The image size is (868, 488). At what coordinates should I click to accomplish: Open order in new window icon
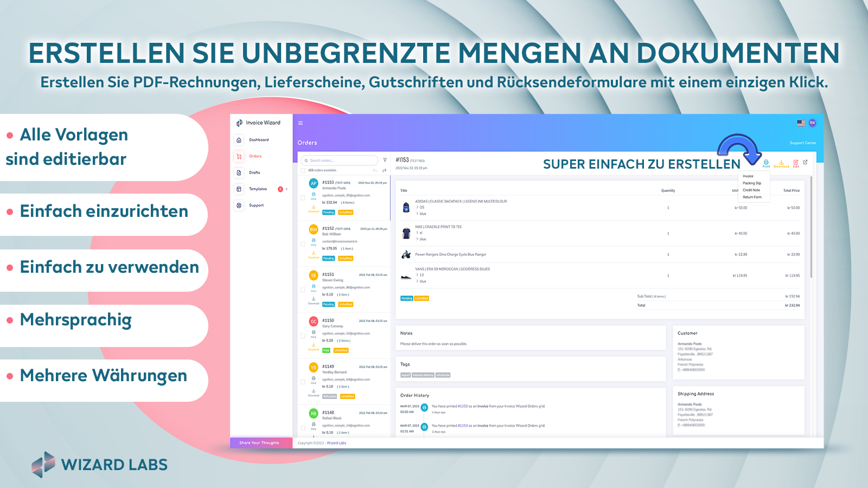805,162
